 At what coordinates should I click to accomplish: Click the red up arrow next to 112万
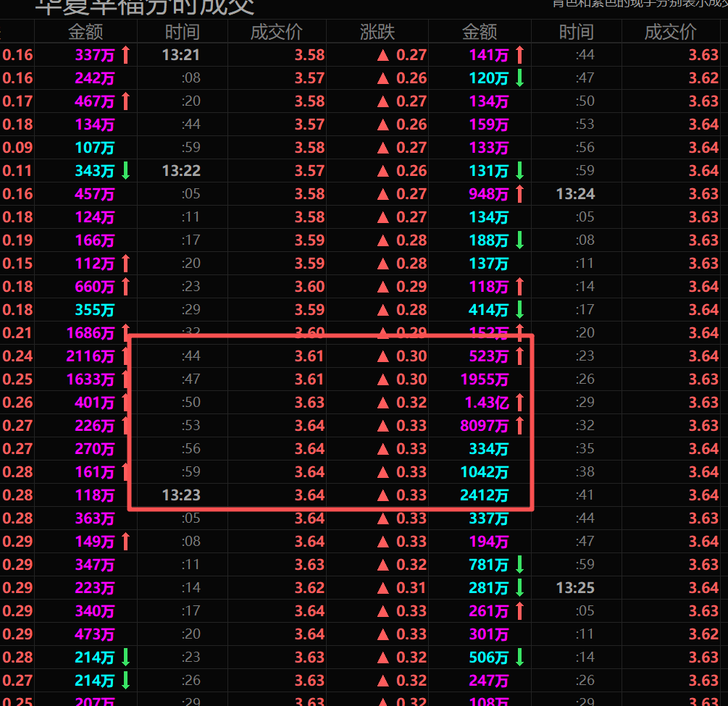coord(125,263)
